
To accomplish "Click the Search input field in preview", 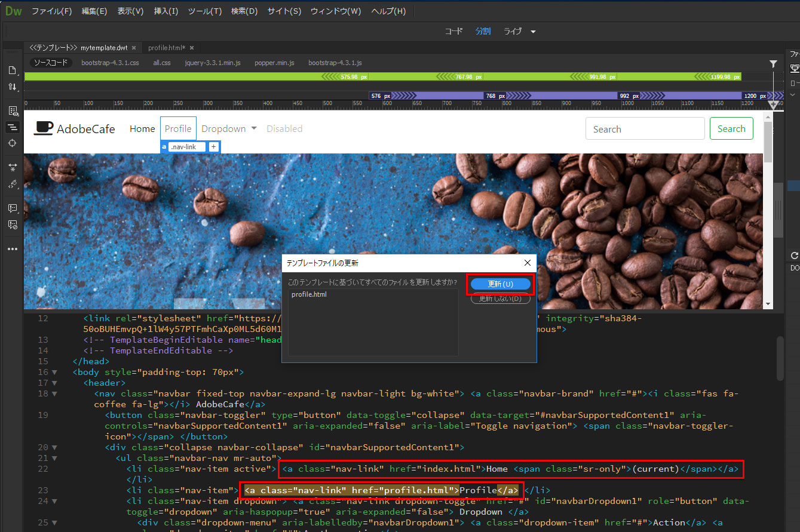I will click(x=645, y=129).
